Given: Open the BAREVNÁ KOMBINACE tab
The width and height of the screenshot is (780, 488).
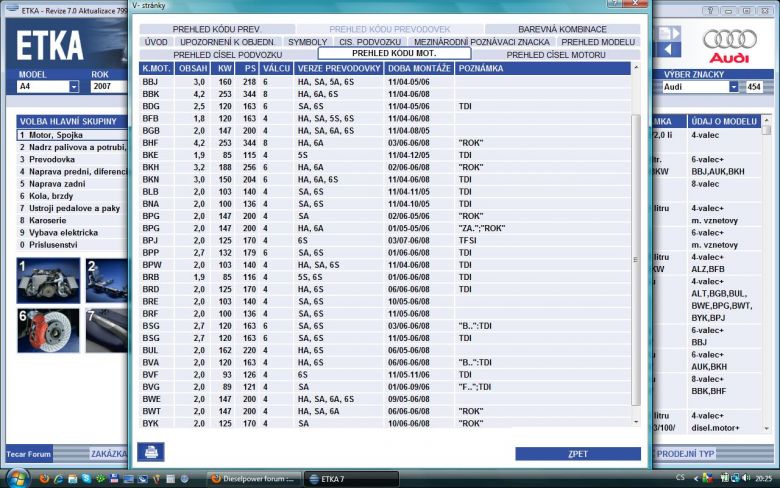Looking at the screenshot, I should point(562,29).
